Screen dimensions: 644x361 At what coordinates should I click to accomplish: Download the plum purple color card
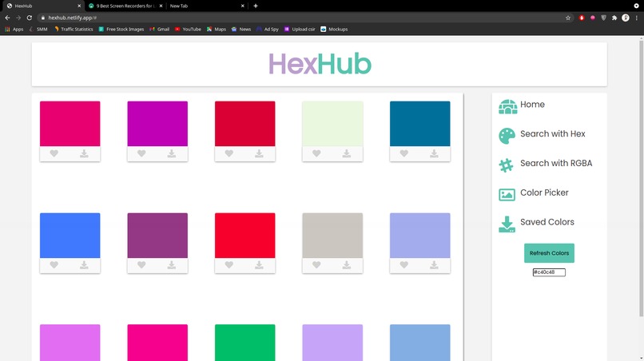point(171,265)
